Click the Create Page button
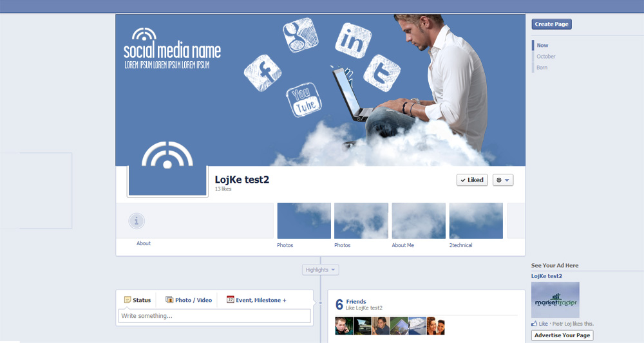 (x=552, y=24)
